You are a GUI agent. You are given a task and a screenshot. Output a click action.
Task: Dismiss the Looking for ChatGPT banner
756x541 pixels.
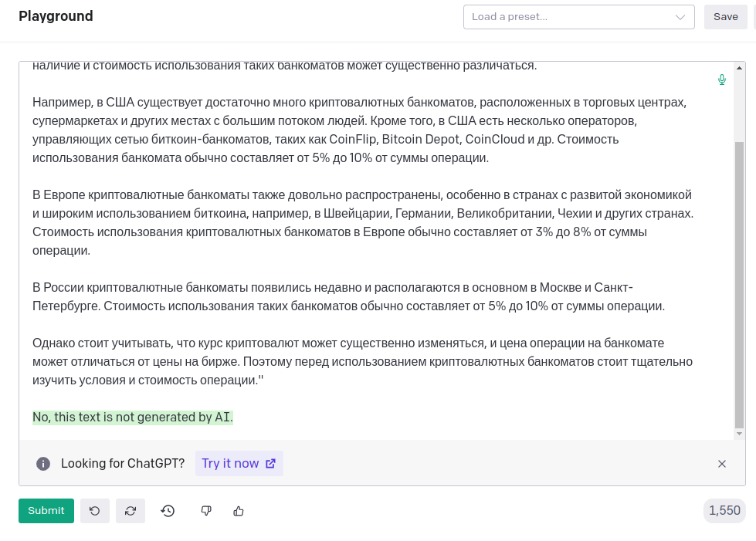(721, 464)
